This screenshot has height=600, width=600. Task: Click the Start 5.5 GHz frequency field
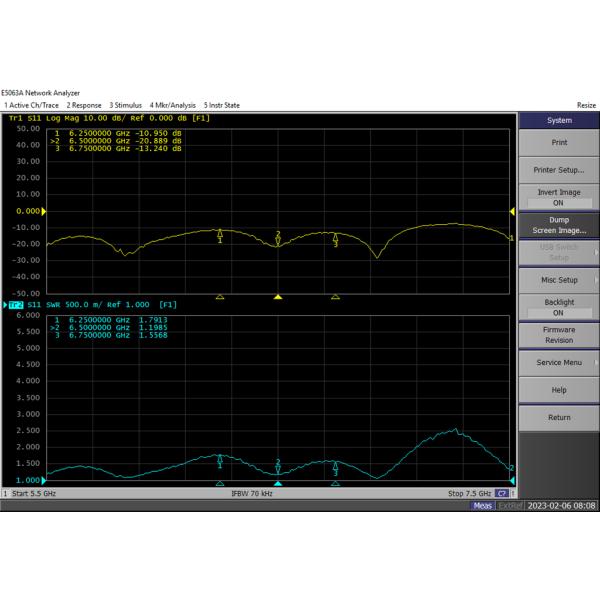[30, 494]
